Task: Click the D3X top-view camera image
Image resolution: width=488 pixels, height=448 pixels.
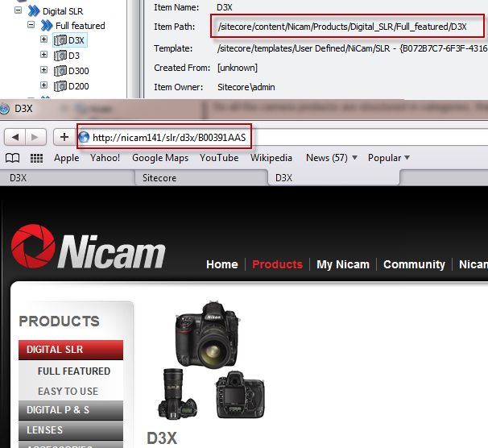Action: (177, 395)
